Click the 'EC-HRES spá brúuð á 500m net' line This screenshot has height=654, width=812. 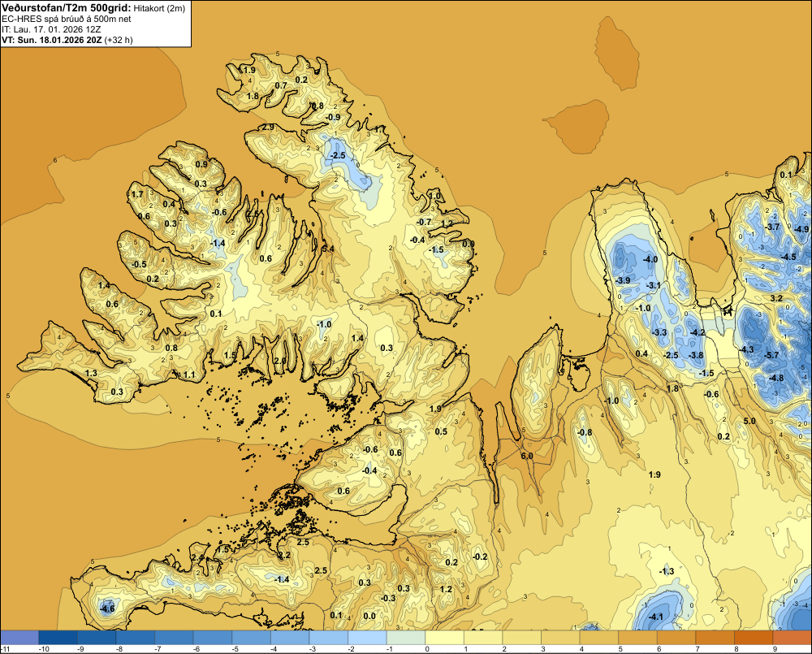(67, 19)
